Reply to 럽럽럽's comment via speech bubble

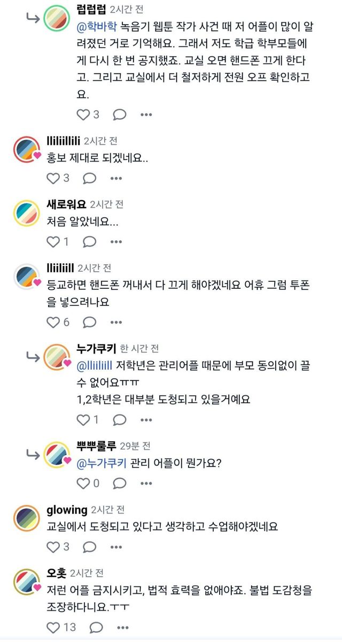(x=120, y=114)
